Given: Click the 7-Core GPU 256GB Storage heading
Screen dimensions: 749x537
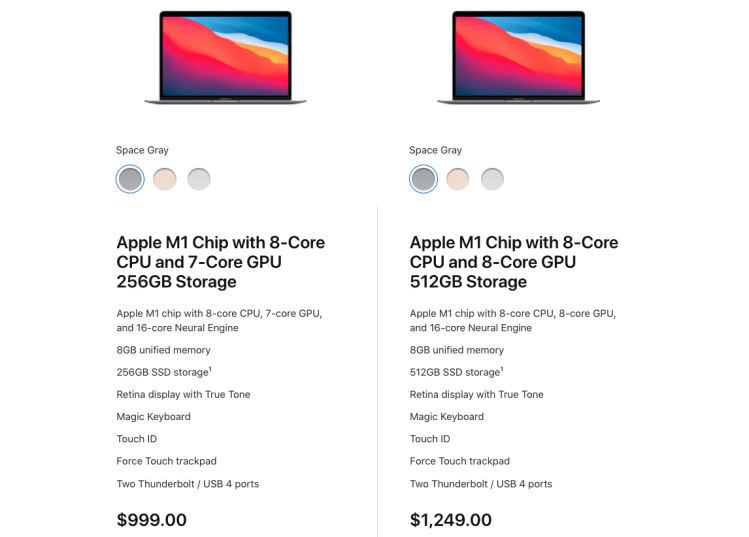Looking at the screenshot, I should [220, 262].
